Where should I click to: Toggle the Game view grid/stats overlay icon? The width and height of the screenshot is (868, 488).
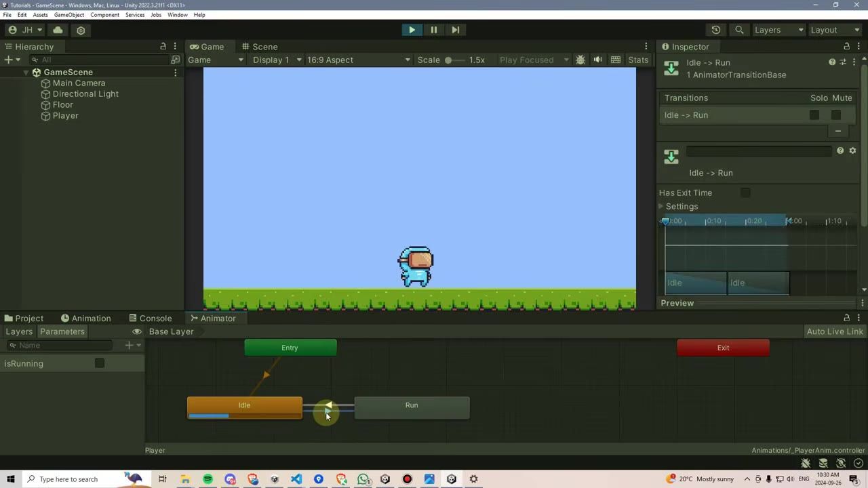tap(616, 60)
